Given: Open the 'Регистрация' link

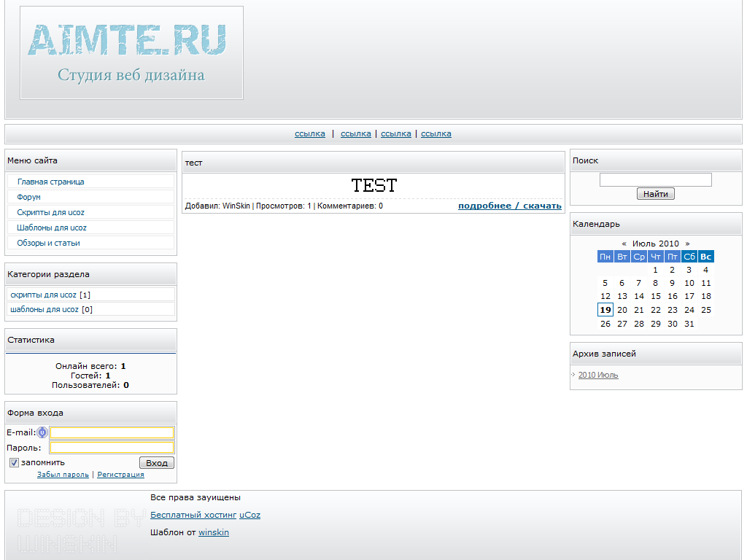Looking at the screenshot, I should tap(120, 474).
